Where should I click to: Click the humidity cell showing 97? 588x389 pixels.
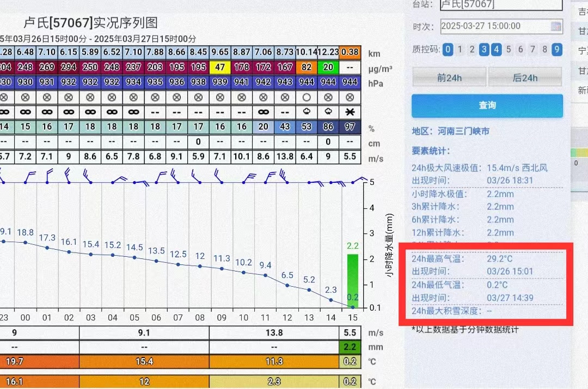coord(350,127)
